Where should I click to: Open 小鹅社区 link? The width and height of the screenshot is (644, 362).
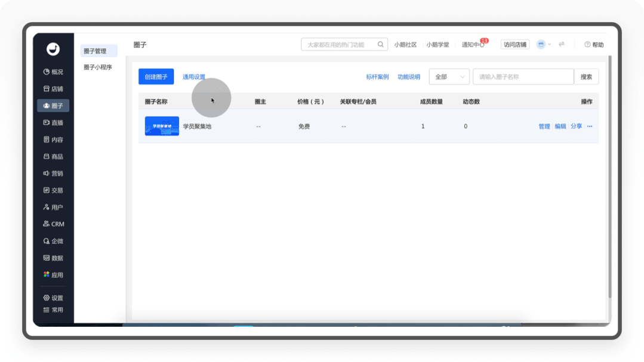coord(405,45)
